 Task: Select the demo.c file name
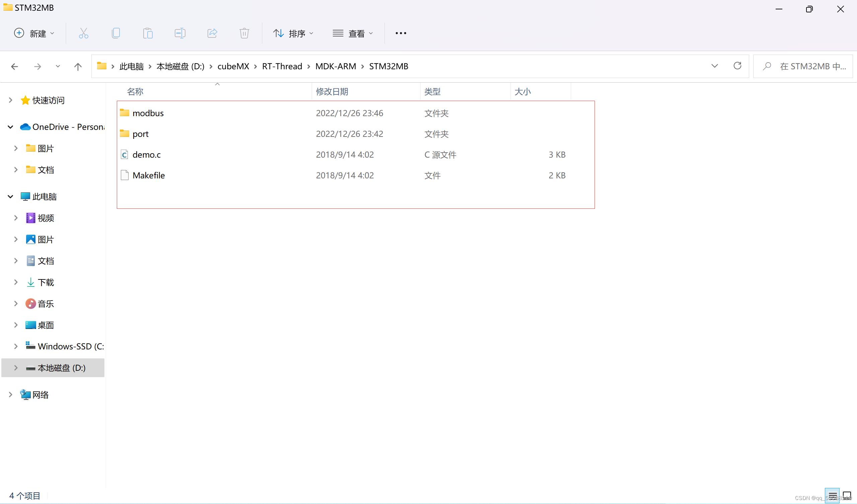pyautogui.click(x=147, y=155)
